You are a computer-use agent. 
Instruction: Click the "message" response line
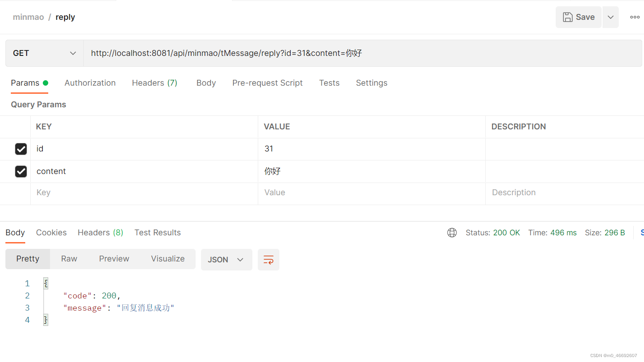click(119, 308)
